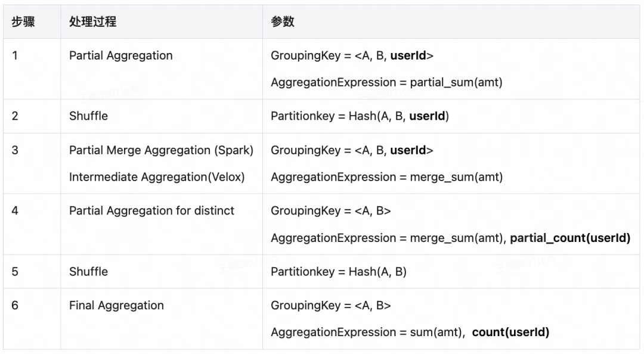This screenshot has height=354, width=644.
Task: Select the Shuffle cell in step 2
Action: point(88,116)
